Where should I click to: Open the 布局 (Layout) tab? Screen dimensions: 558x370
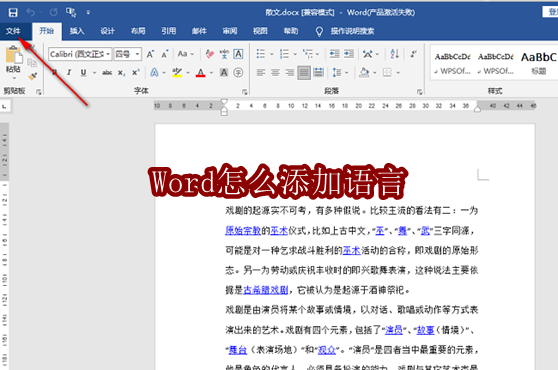138,31
